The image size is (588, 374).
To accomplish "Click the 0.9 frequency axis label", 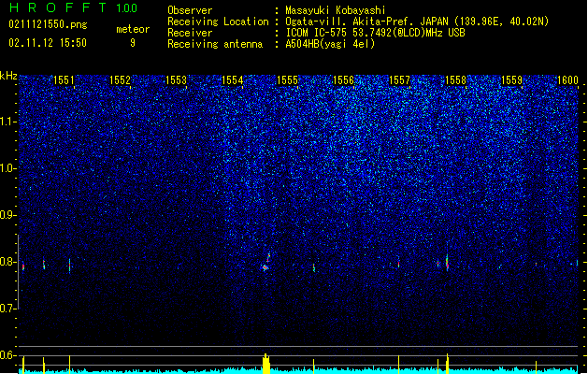I will click(x=8, y=215).
